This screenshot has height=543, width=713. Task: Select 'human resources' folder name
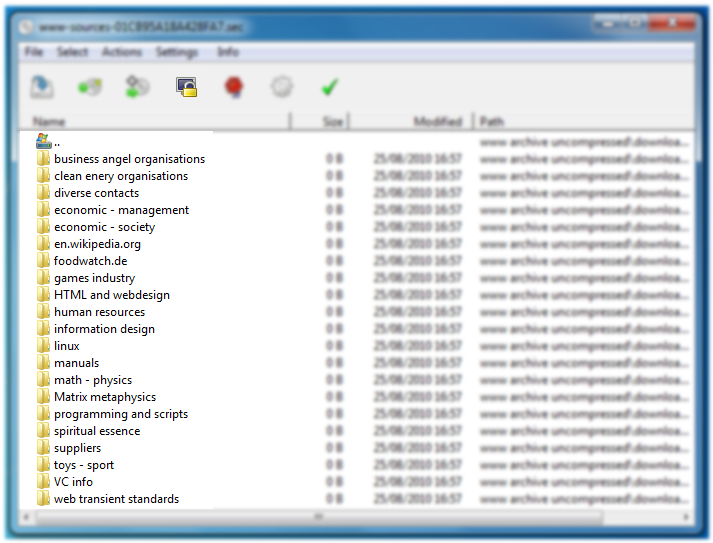pyautogui.click(x=100, y=312)
